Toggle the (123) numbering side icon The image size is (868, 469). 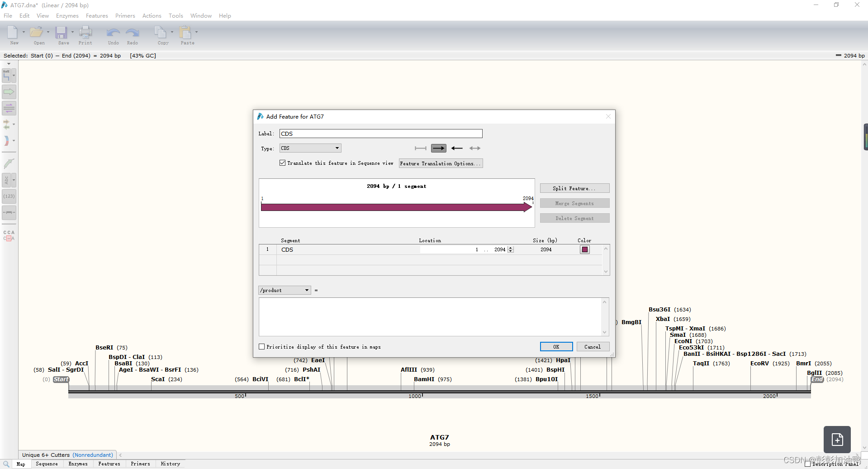click(x=9, y=196)
